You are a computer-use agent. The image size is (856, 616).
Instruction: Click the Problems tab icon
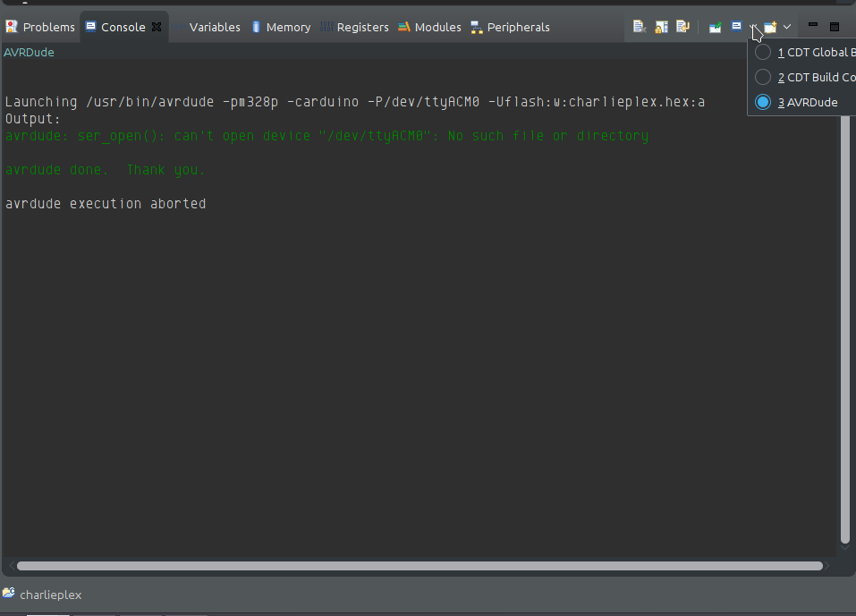coord(12,27)
